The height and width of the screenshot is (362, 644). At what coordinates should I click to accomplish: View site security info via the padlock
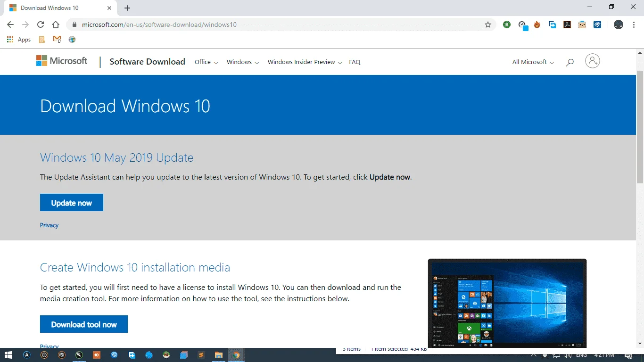(74, 25)
